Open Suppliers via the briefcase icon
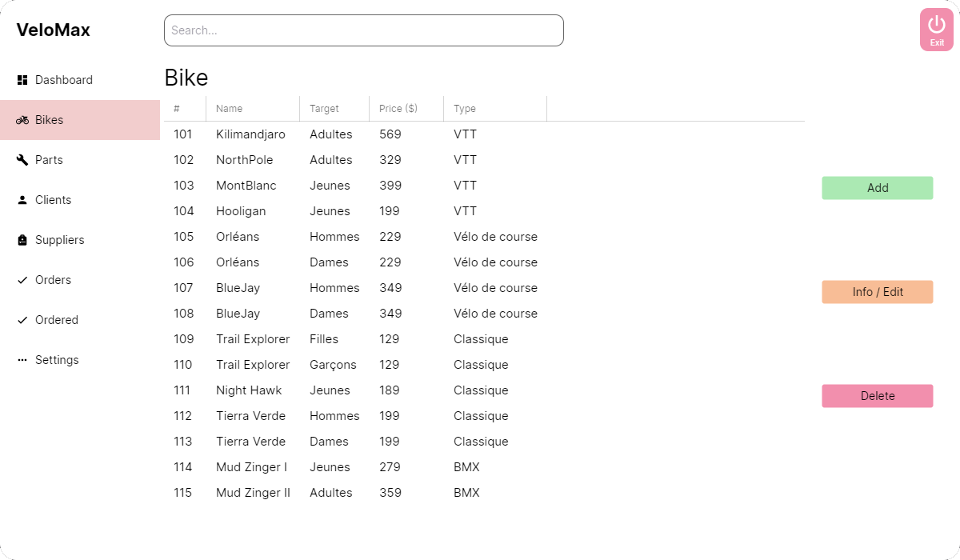Viewport: 960px width, 560px height. click(21, 240)
